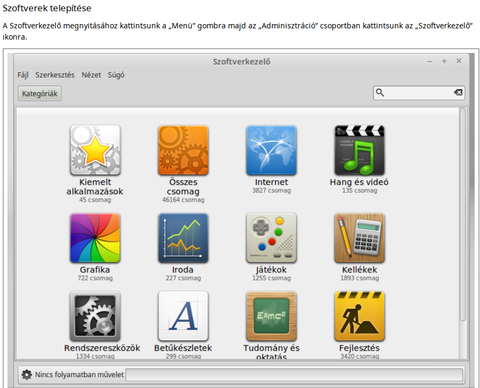Open the Fájl menu
Viewport: 480px width, 388px height.
click(x=23, y=75)
